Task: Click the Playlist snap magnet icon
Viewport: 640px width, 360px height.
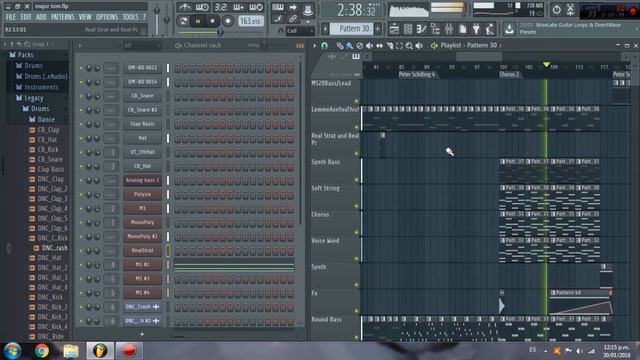Action: pos(324,46)
